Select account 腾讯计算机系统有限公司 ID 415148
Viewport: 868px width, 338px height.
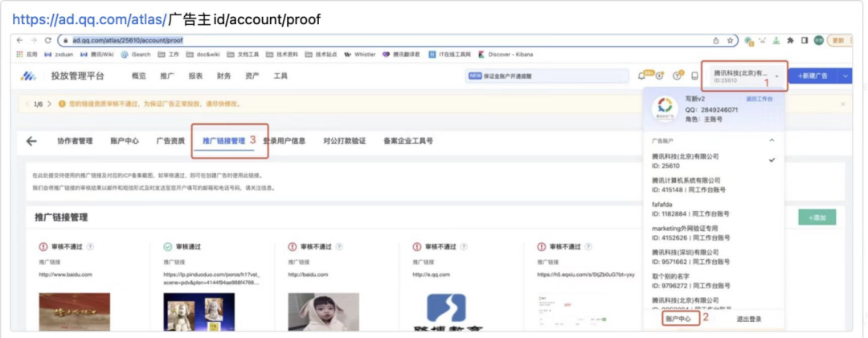pyautogui.click(x=714, y=185)
